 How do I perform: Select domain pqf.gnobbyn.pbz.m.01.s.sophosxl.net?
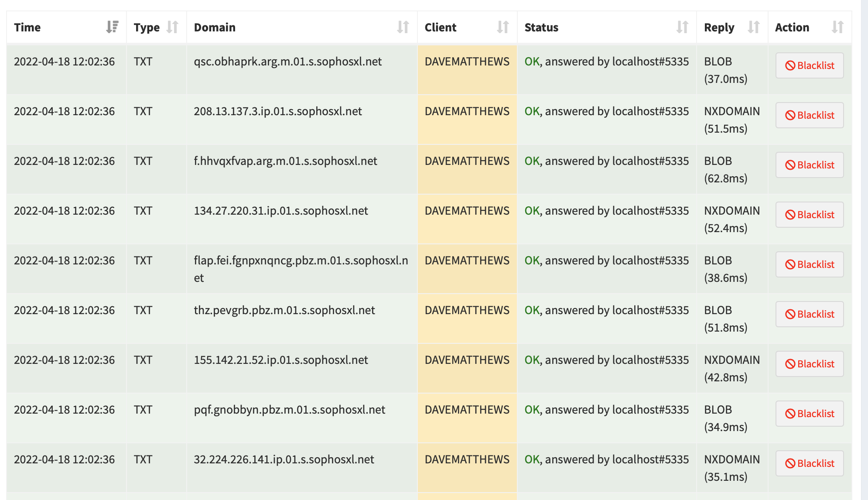click(290, 410)
